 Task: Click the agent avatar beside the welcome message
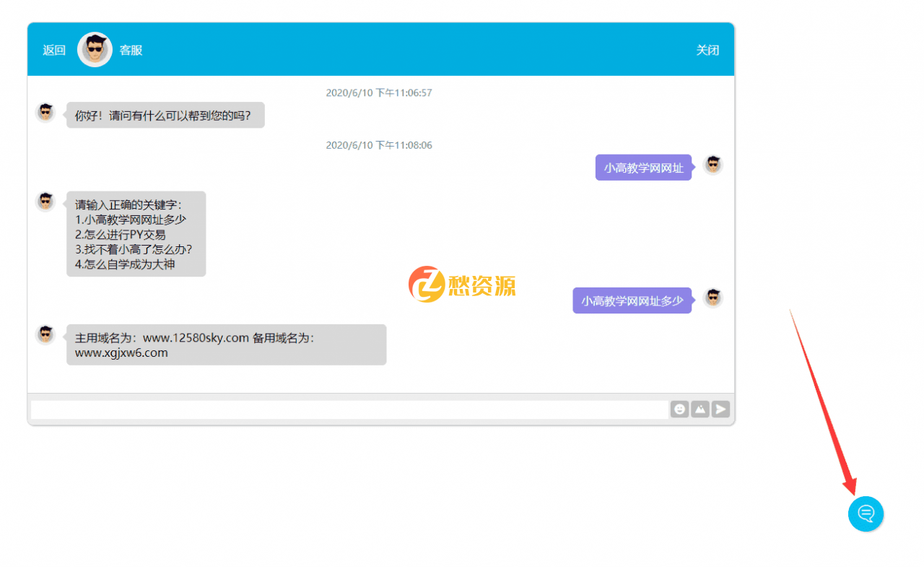coord(45,112)
